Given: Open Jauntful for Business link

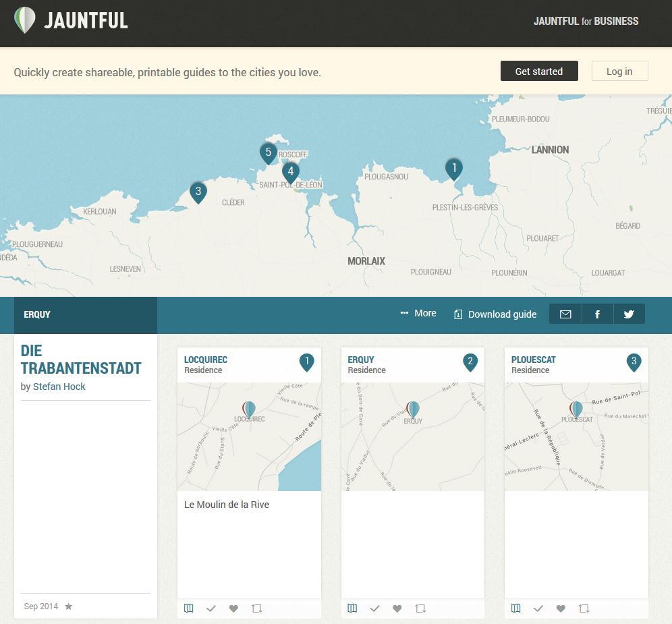Looking at the screenshot, I should pyautogui.click(x=586, y=21).
